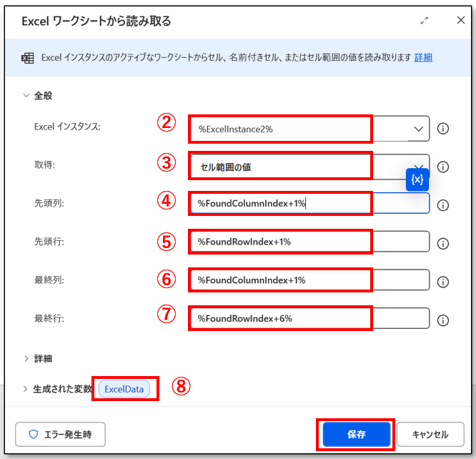
Task: Click the info icon beside 最終列 field
Action: [x=442, y=282]
